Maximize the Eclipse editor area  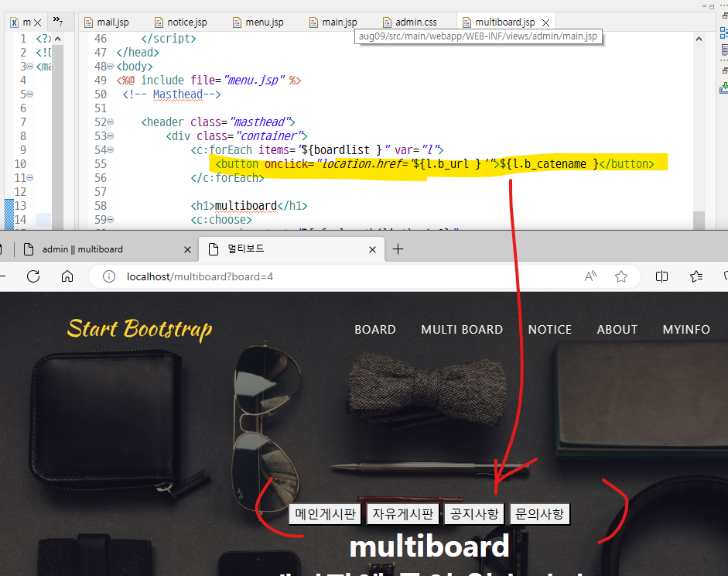pos(712,6)
